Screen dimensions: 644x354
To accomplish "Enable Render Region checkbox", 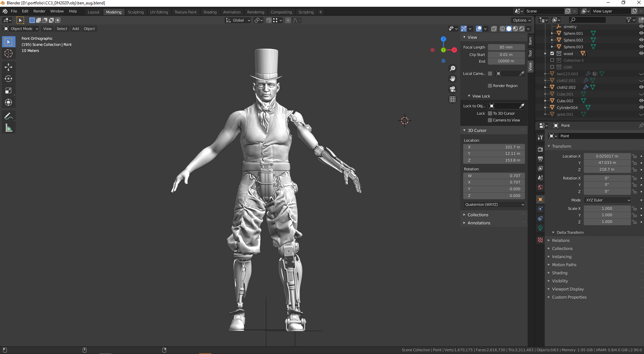I will point(490,86).
